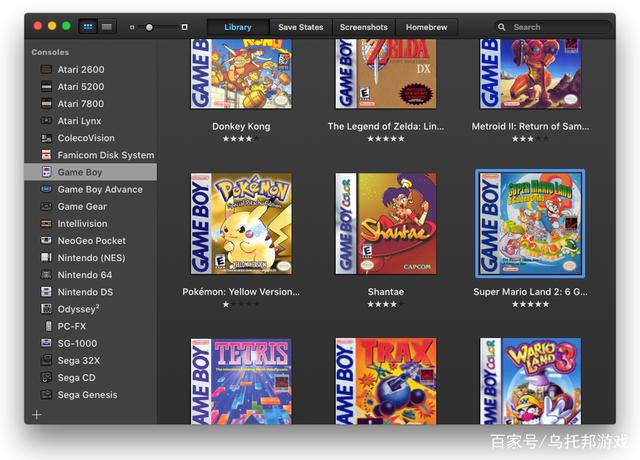Screen dimensions: 640x460
Task: Click the small thumbnail size icon
Action: [131, 27]
